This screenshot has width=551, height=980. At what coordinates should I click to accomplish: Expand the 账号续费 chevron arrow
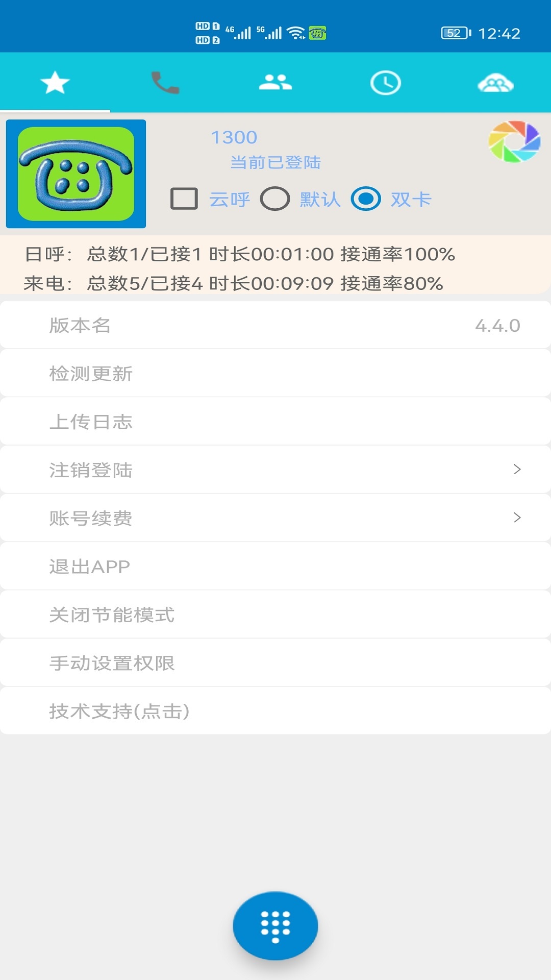(517, 518)
